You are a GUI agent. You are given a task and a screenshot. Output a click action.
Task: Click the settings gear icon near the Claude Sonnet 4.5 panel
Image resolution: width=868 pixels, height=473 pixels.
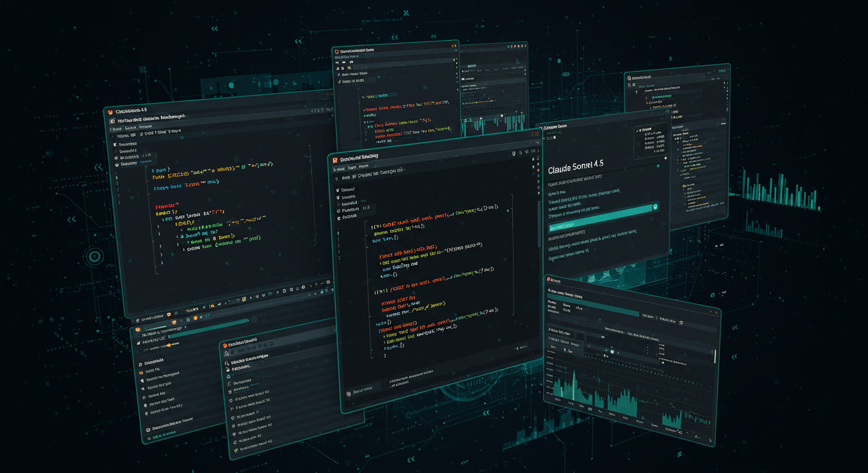coord(665,158)
